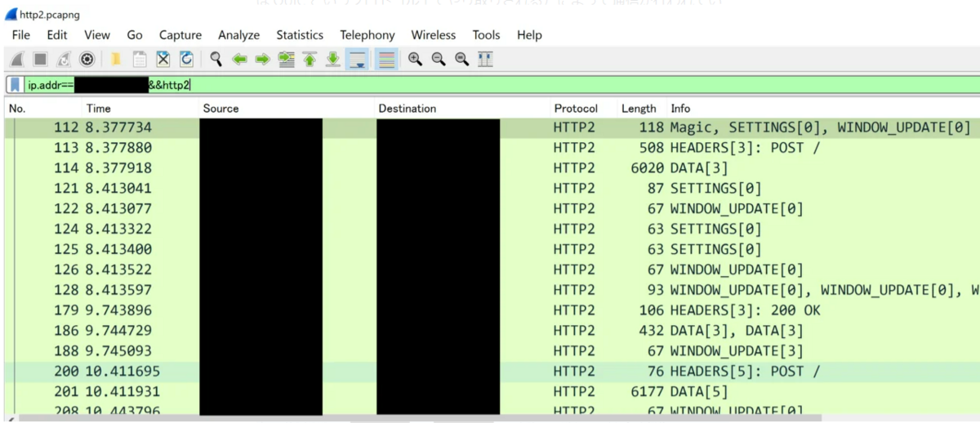Click the start capture shark fin icon
The width and height of the screenshot is (980, 423).
pyautogui.click(x=17, y=59)
